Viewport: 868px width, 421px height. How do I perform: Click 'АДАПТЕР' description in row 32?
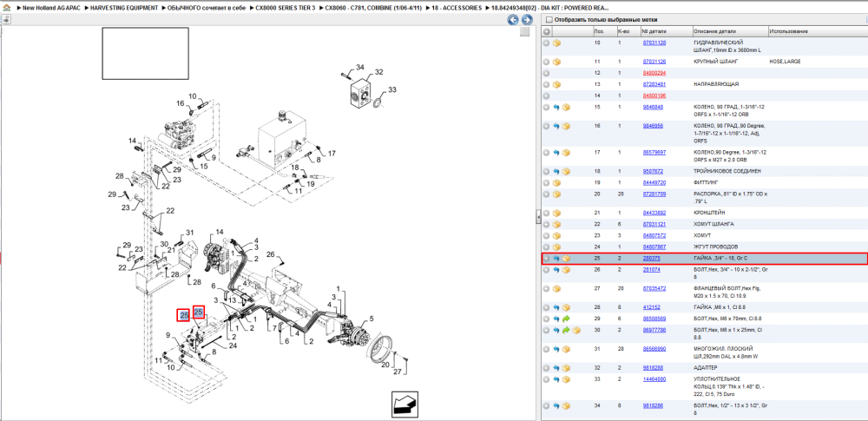[704, 368]
